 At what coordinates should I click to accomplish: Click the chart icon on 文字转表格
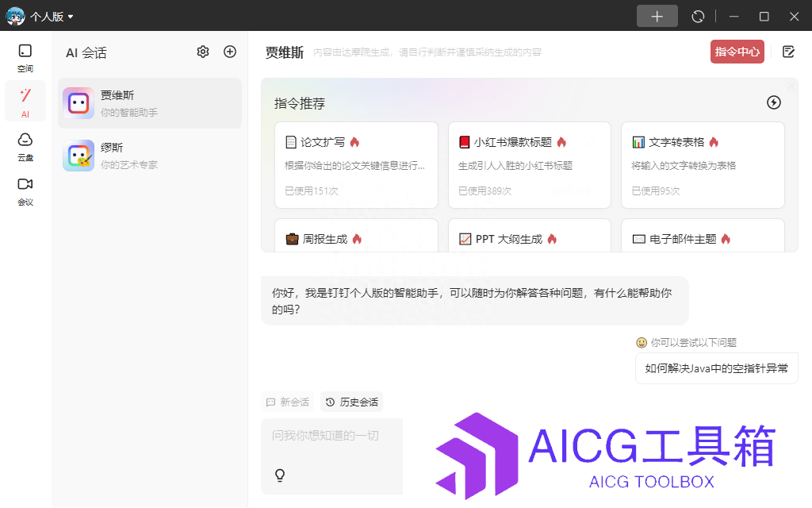coord(638,142)
